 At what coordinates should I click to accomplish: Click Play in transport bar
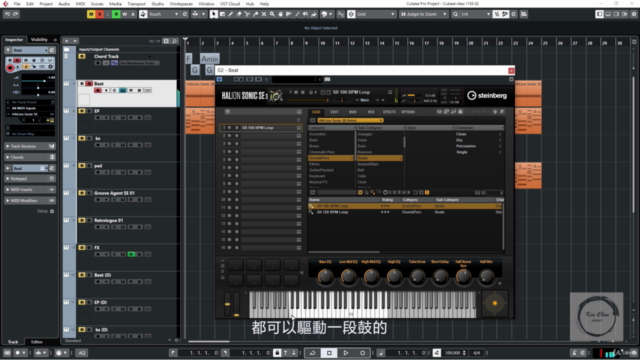[346, 353]
